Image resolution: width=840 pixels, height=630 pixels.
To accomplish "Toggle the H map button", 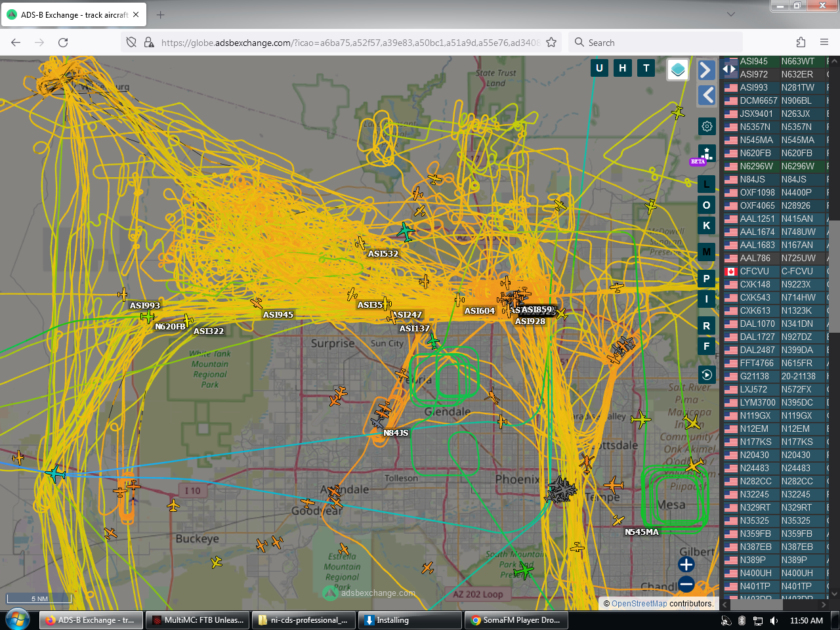I will [x=623, y=68].
